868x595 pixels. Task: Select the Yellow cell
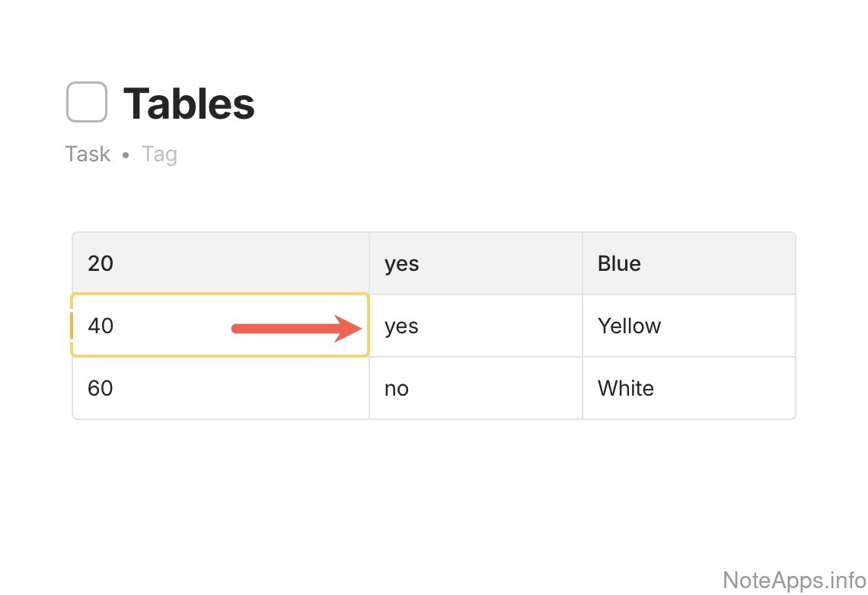688,326
